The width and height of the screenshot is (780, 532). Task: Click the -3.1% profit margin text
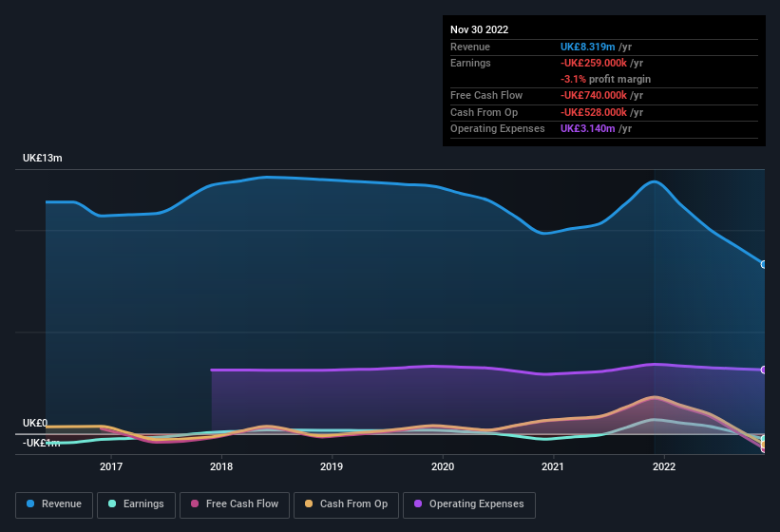(605, 79)
